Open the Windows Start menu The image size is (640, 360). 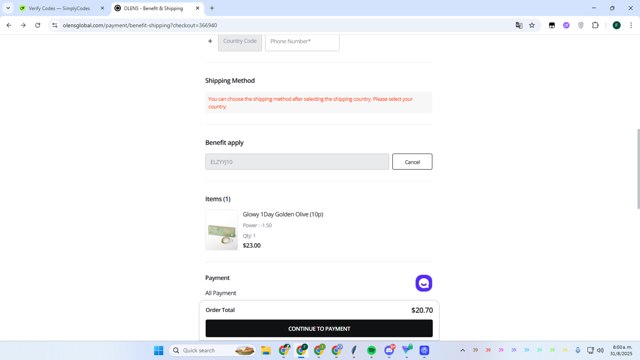pyautogui.click(x=158, y=350)
